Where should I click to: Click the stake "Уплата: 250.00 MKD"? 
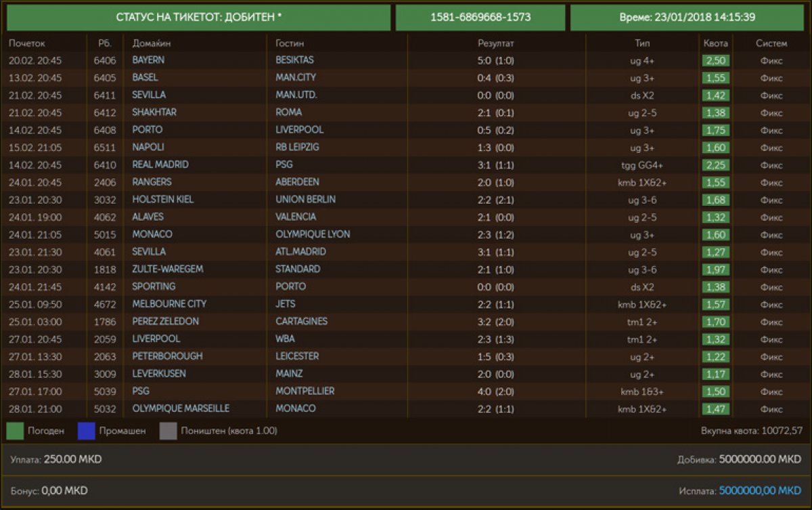(x=56, y=460)
